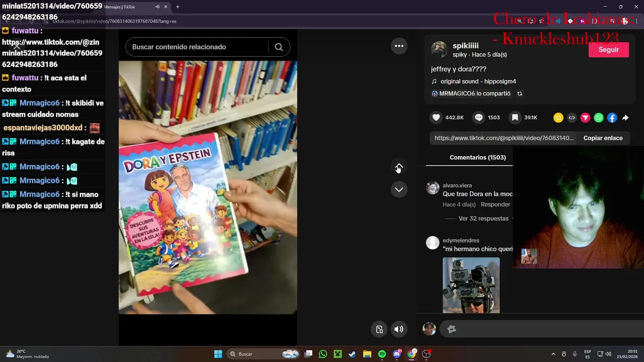Open spikiiiii username link
The height and width of the screenshot is (362, 644).
465,46
